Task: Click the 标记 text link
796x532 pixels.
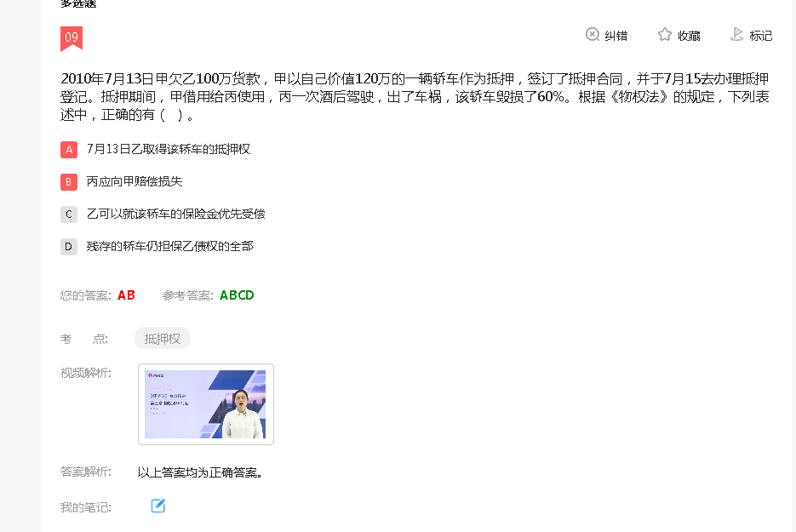Action: [761, 36]
